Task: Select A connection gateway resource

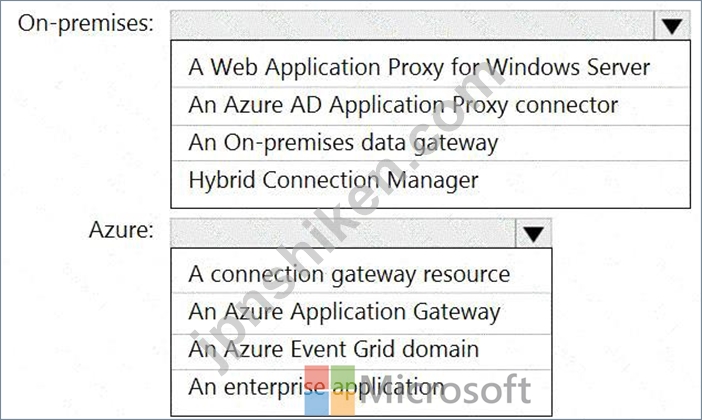Action: pos(361,274)
